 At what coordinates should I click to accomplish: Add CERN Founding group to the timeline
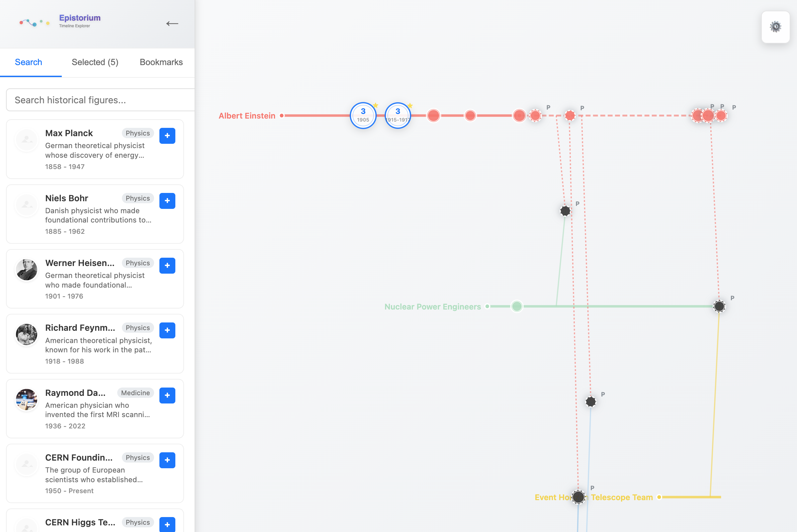point(167,460)
